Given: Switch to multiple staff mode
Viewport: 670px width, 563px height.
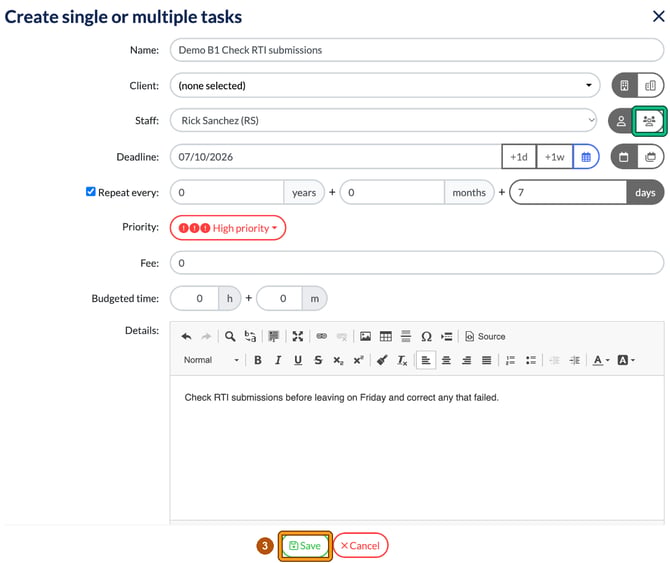Looking at the screenshot, I should 649,121.
